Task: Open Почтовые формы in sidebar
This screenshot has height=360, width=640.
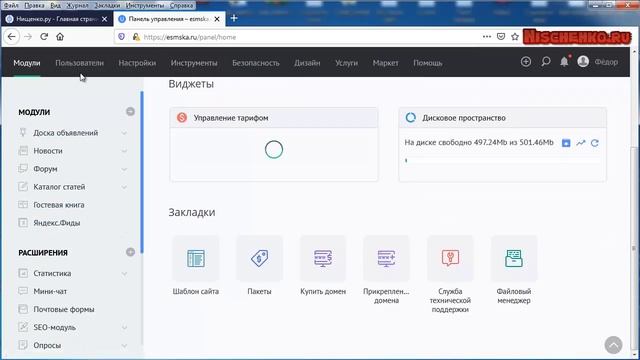Action: click(64, 309)
